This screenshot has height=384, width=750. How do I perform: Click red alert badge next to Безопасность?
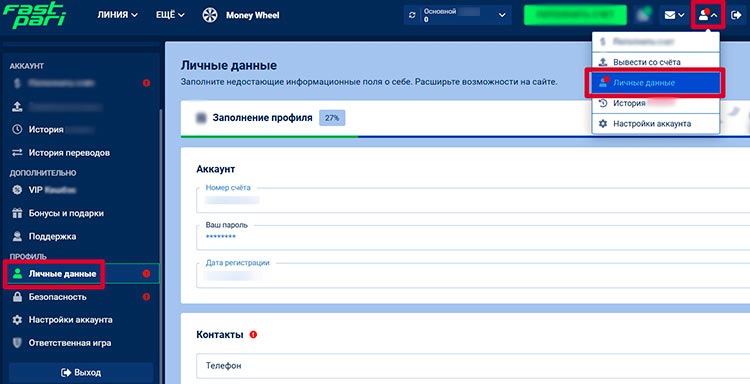pyautogui.click(x=146, y=297)
